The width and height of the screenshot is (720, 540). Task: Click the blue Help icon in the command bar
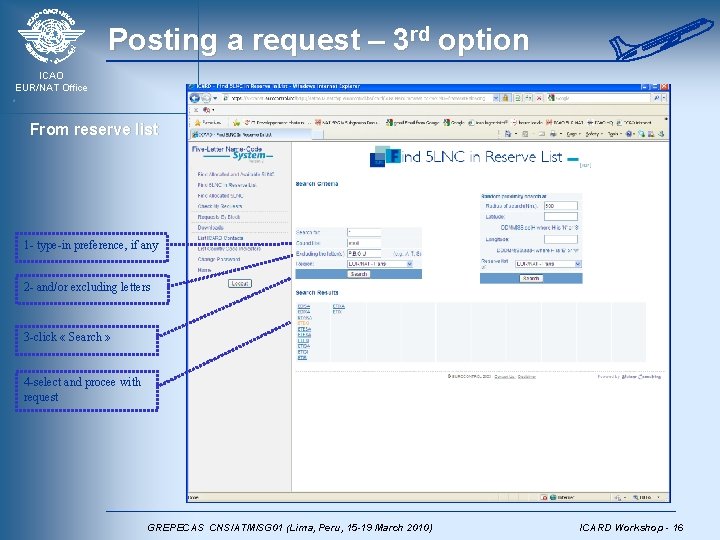(x=629, y=134)
